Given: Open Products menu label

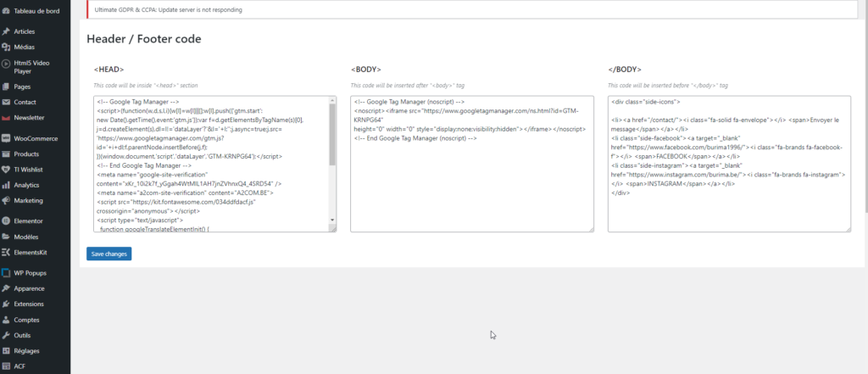Looking at the screenshot, I should [26, 154].
